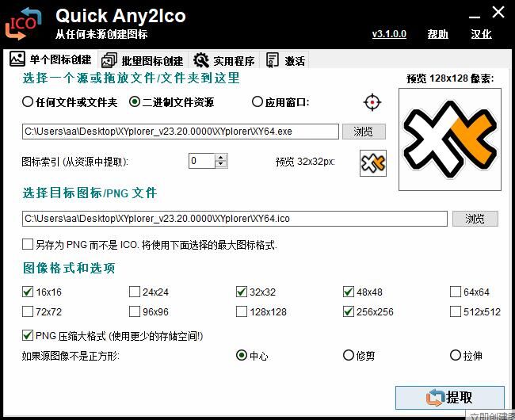This screenshot has height=420, width=515.
Task: Switch to the 实用程序 tab
Action: [224, 61]
